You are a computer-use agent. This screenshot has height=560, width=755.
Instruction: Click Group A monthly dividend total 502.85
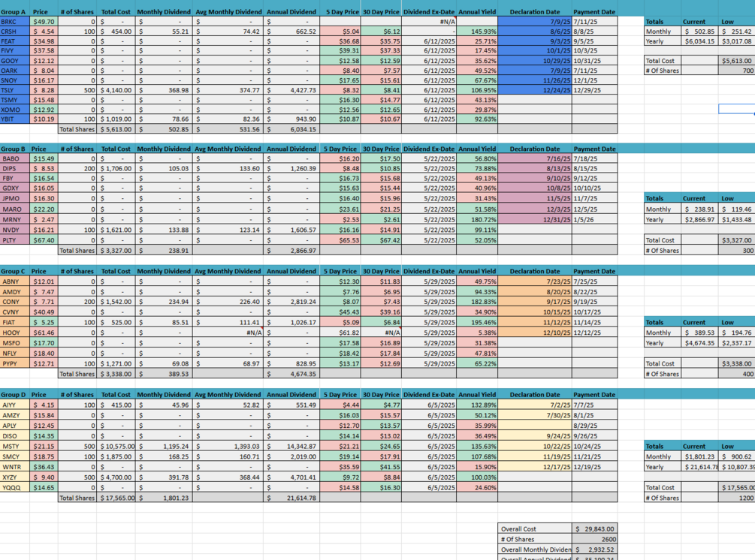pos(164,129)
